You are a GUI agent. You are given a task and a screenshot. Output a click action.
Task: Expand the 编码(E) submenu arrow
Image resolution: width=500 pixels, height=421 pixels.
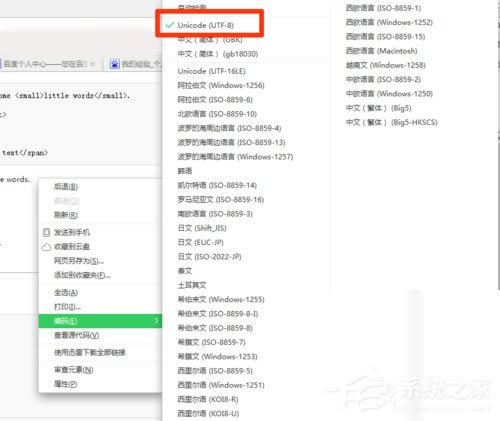click(x=156, y=321)
